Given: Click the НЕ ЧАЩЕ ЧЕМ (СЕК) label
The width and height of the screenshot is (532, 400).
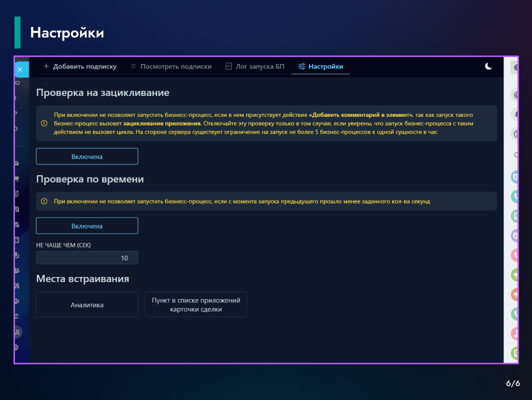Looking at the screenshot, I should tap(63, 245).
